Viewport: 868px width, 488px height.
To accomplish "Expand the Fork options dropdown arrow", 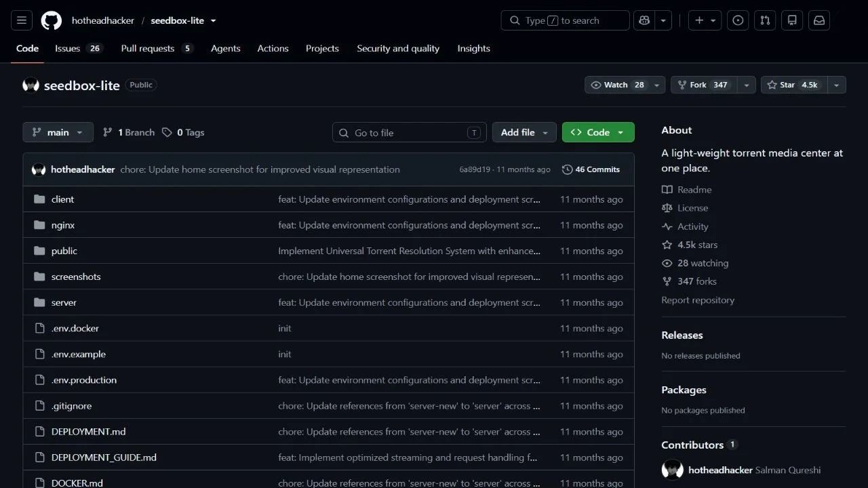I will pyautogui.click(x=747, y=85).
